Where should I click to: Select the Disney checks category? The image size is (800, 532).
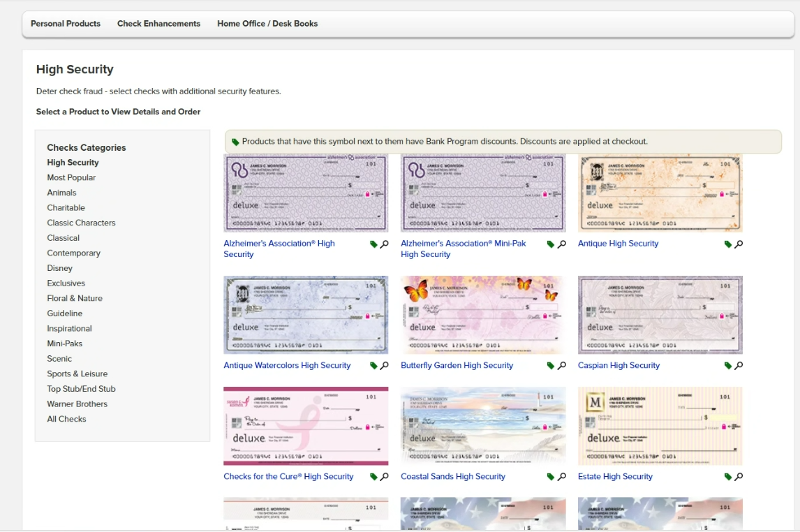click(x=60, y=268)
